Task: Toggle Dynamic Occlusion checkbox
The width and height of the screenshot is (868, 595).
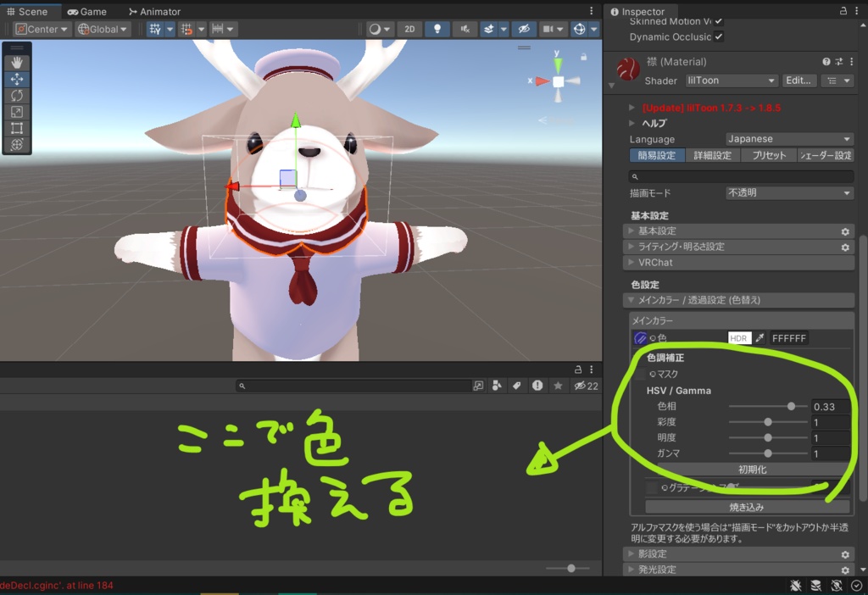Action: [719, 36]
